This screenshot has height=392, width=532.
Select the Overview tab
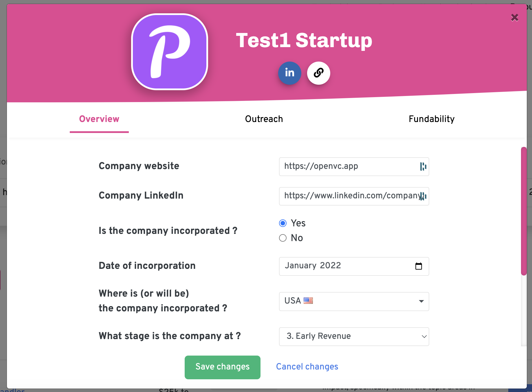(99, 119)
